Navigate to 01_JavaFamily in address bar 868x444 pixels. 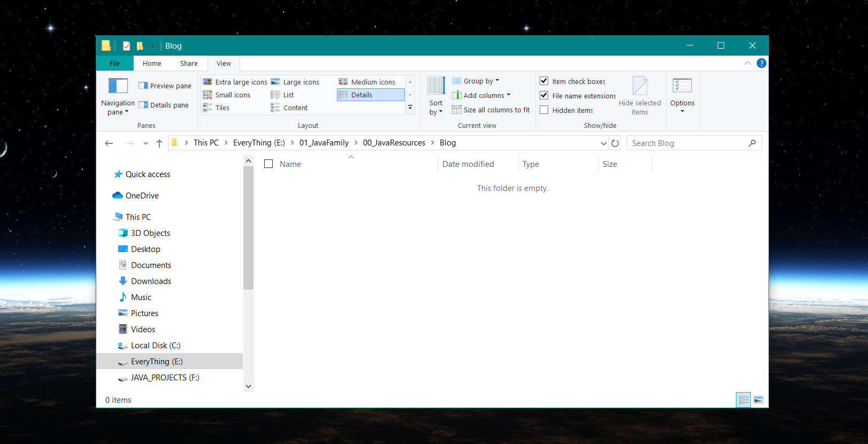click(x=324, y=143)
